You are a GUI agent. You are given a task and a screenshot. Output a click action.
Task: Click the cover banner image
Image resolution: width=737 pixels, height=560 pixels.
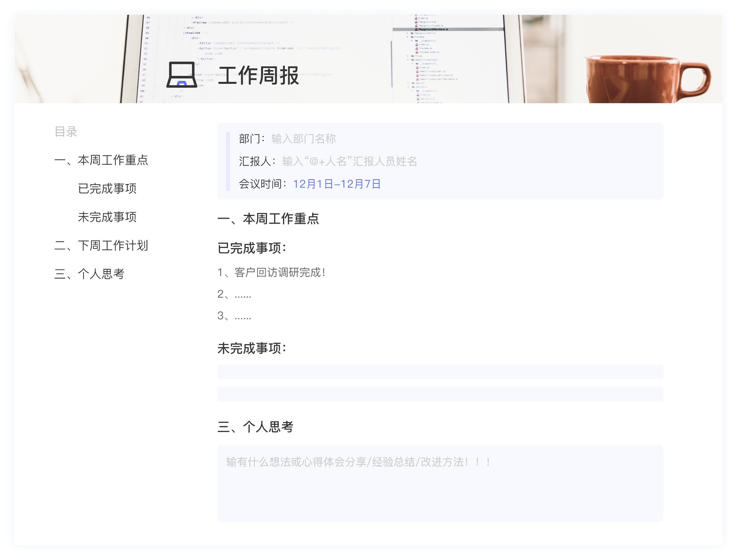[x=368, y=59]
